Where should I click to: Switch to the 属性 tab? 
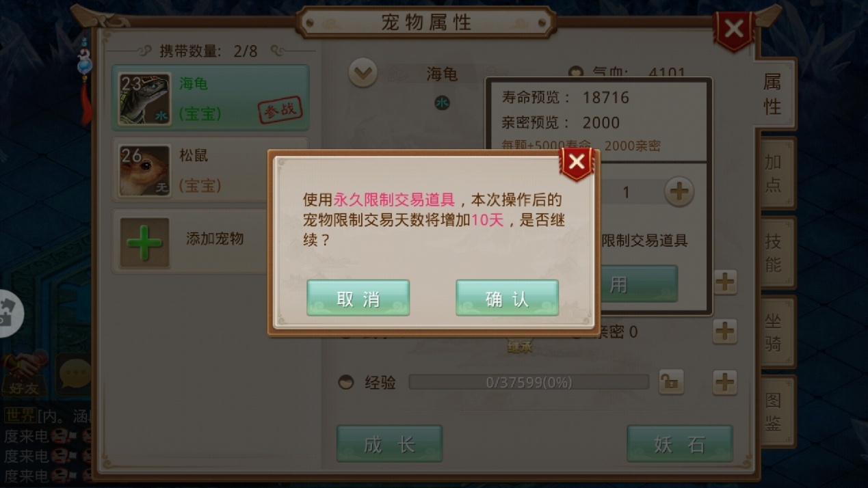774,94
